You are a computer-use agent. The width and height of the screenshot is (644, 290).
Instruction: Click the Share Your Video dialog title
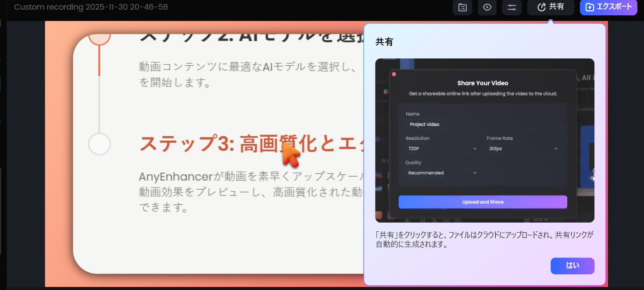(483, 83)
